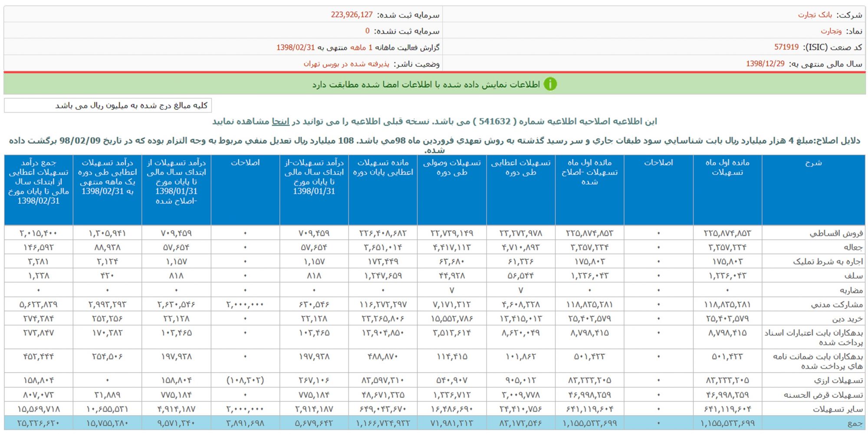The width and height of the screenshot is (868, 434).
Task: Select the سایر تسهیلات row label
Action: pyautogui.click(x=838, y=409)
